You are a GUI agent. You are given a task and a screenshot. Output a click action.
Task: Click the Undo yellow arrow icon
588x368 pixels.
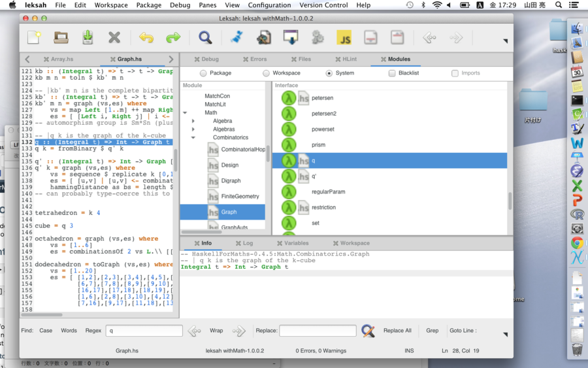(146, 37)
